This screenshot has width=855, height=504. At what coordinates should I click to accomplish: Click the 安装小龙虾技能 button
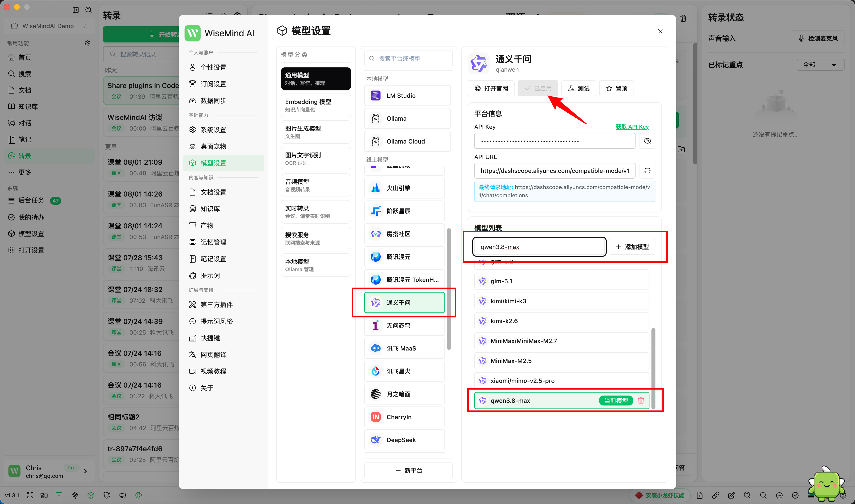click(x=659, y=495)
